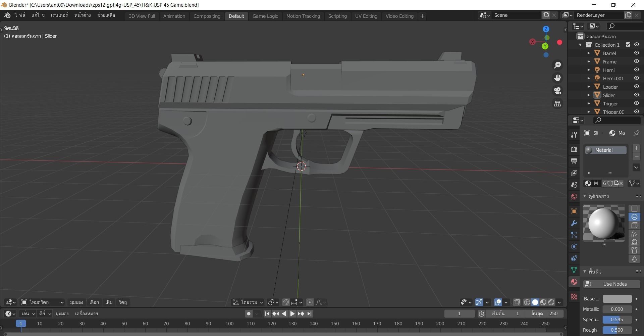The height and width of the screenshot is (336, 644).
Task: Toggle X-ray display in viewport header
Action: (517, 302)
